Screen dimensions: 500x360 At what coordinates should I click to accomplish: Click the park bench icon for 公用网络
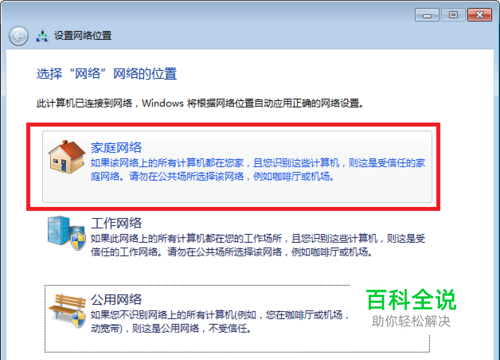[x=67, y=310]
